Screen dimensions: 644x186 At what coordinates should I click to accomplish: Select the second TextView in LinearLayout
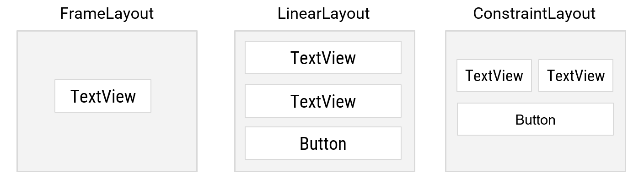coord(323,101)
